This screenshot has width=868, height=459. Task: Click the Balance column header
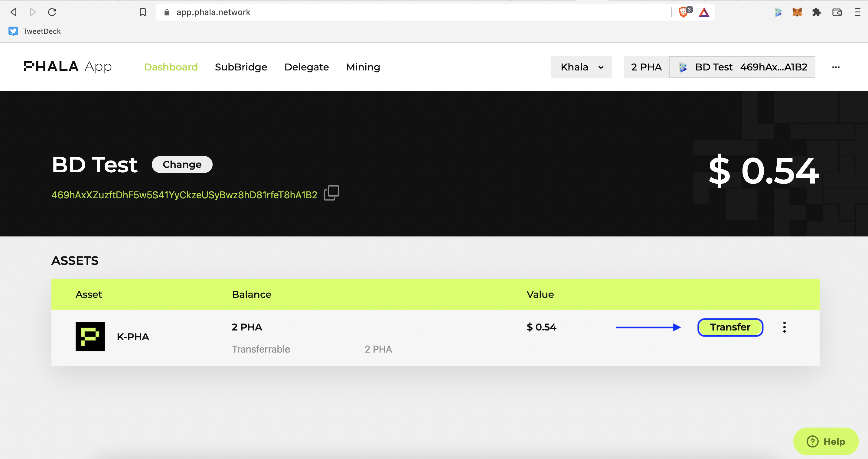tap(251, 295)
